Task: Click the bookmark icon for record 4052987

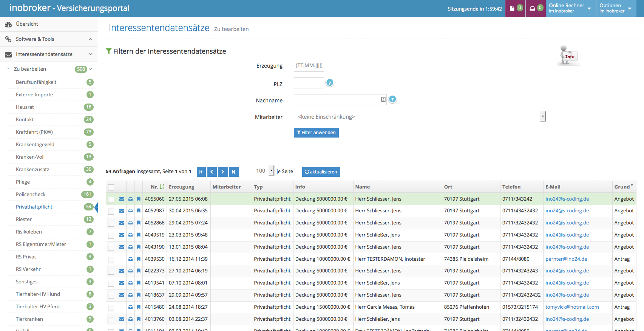Action: [139, 211]
